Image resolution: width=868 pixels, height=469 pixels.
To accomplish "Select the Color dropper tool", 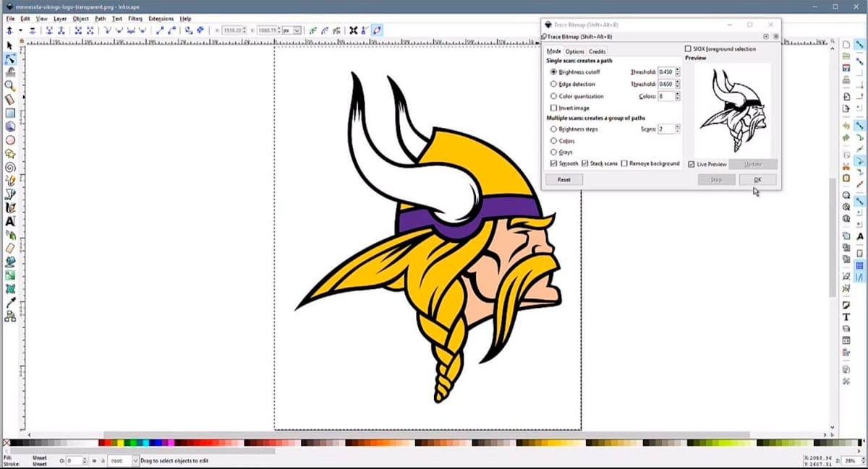I will [10, 302].
